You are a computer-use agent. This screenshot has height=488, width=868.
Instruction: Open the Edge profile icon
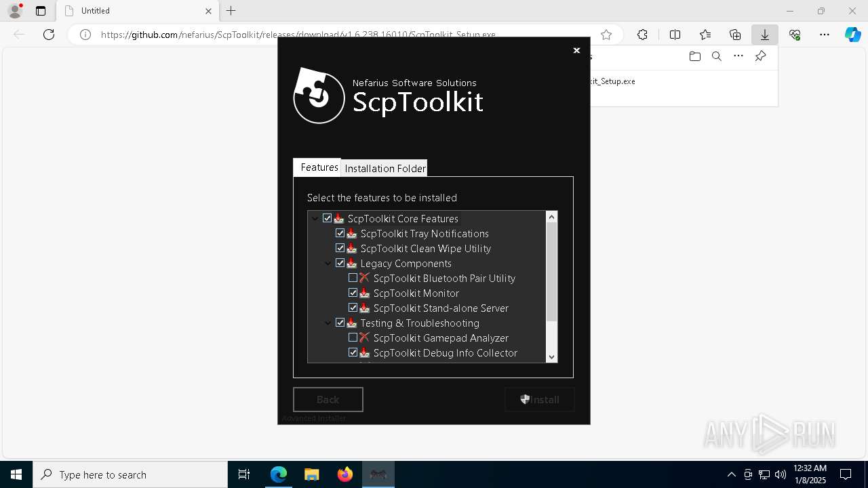(14, 11)
